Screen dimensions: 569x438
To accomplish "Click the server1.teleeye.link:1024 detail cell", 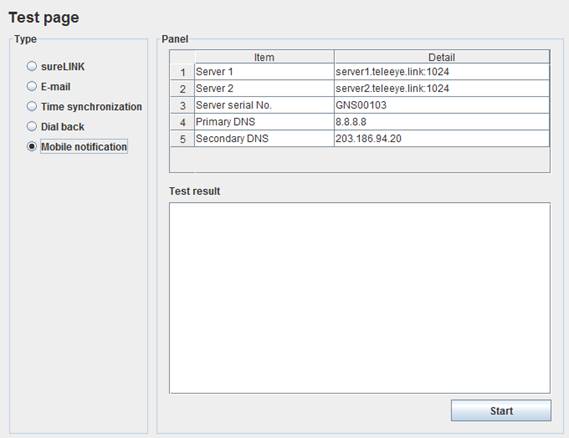I will (x=442, y=71).
